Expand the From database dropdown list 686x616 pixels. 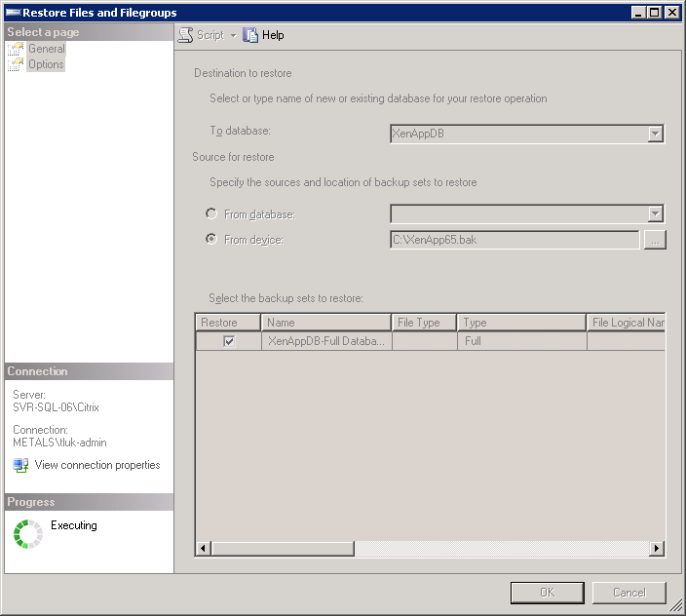click(x=655, y=213)
